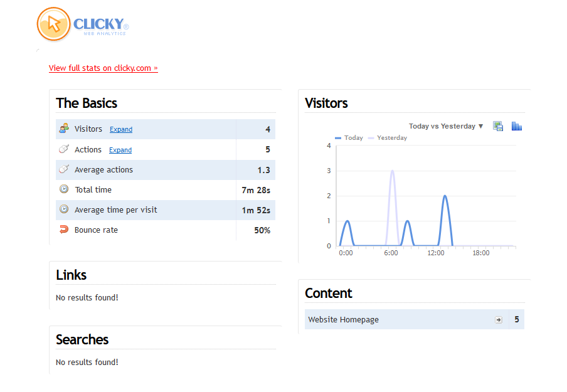
Task: Click the Average actions label
Action: (103, 169)
